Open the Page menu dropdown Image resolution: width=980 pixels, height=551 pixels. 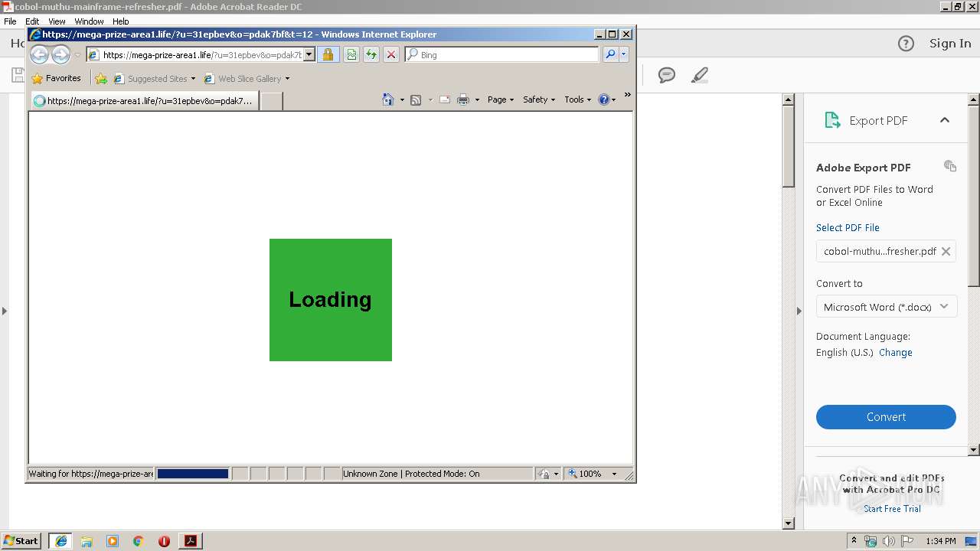(501, 99)
